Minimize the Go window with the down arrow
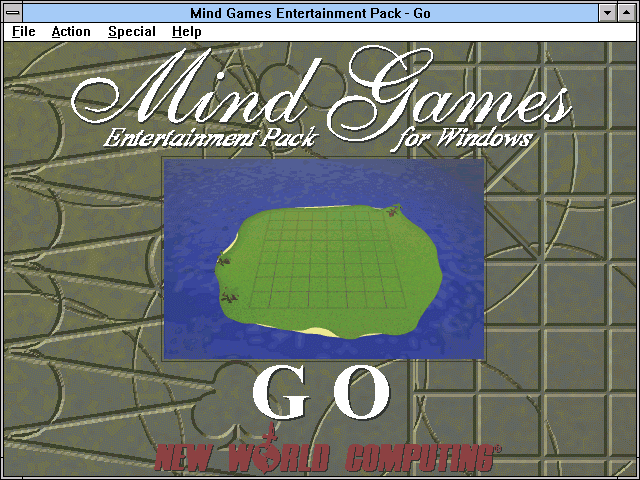The height and width of the screenshot is (480, 640). (607, 13)
